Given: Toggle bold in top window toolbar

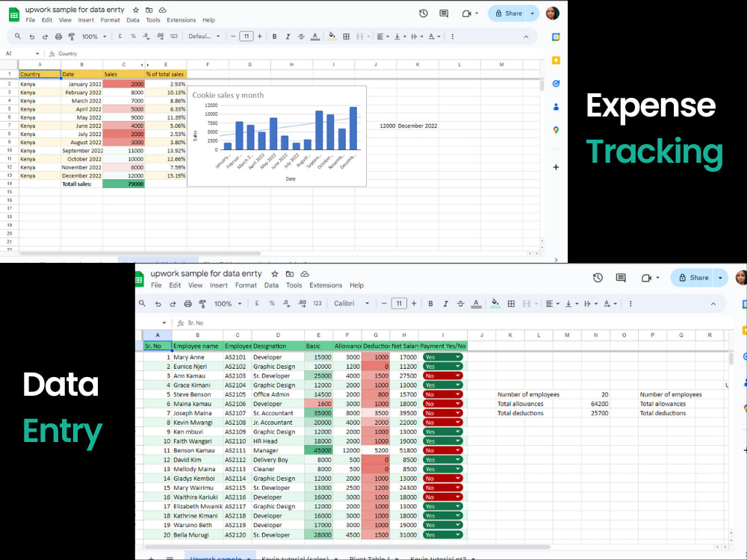Looking at the screenshot, I should (274, 36).
